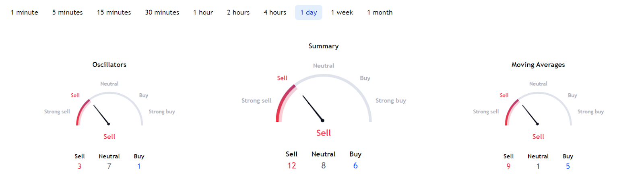644x187 pixels.
Task: Select the 1 hour timeframe
Action: coord(203,12)
